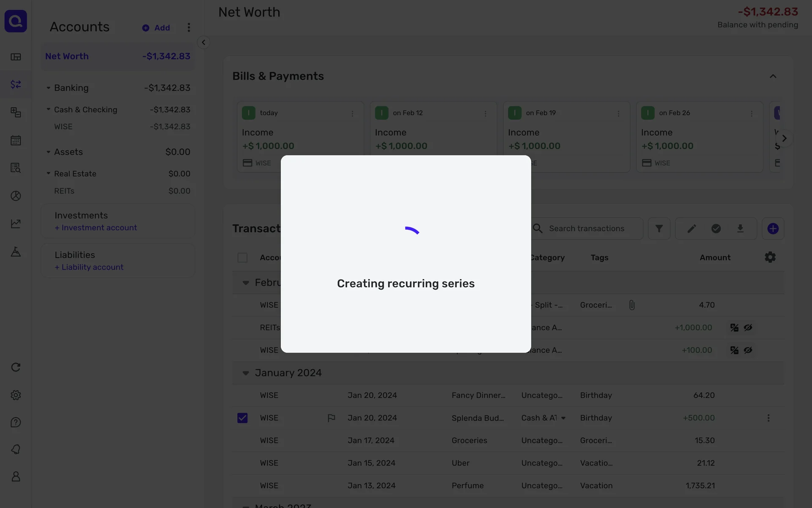Click the filter transactions funnel icon
Screen dimensions: 812x508
(x=659, y=229)
